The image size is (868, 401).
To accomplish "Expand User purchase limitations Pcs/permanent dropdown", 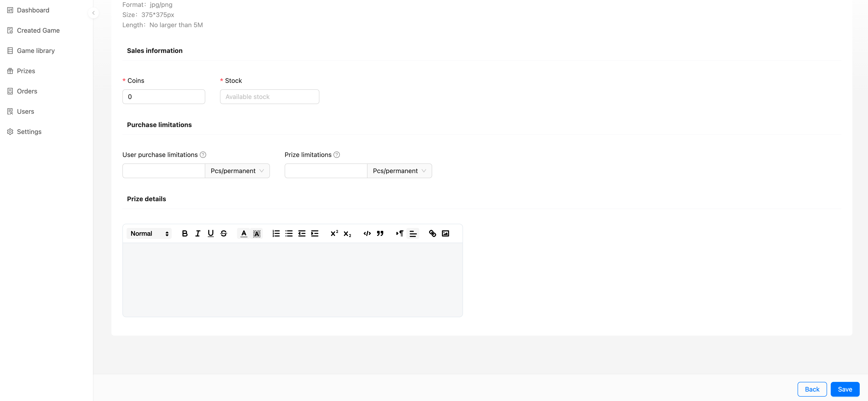I will (237, 171).
